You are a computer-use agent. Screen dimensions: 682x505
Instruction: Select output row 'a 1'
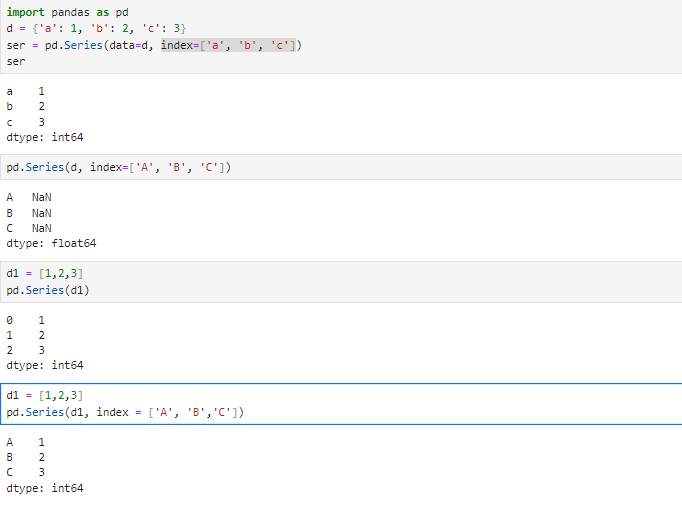pos(25,91)
